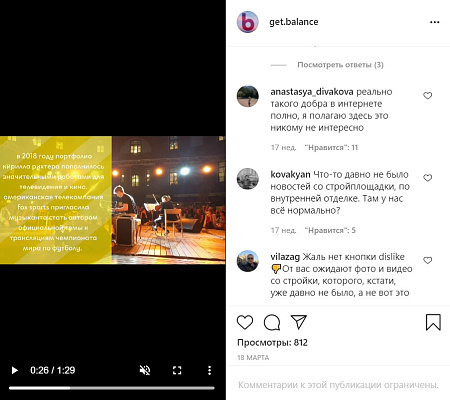This screenshot has height=400, width=450.
Task: Like the post with heart icon
Action: point(245,322)
